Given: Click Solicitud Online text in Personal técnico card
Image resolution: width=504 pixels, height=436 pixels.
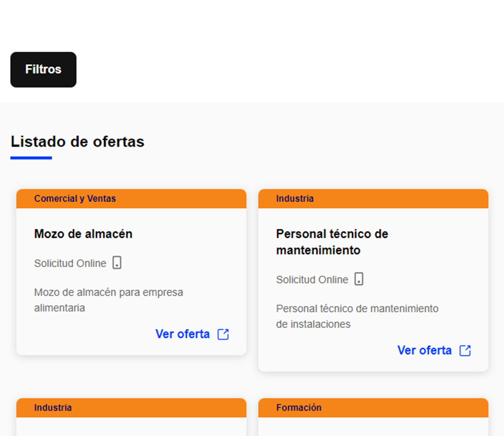Looking at the screenshot, I should point(312,279).
